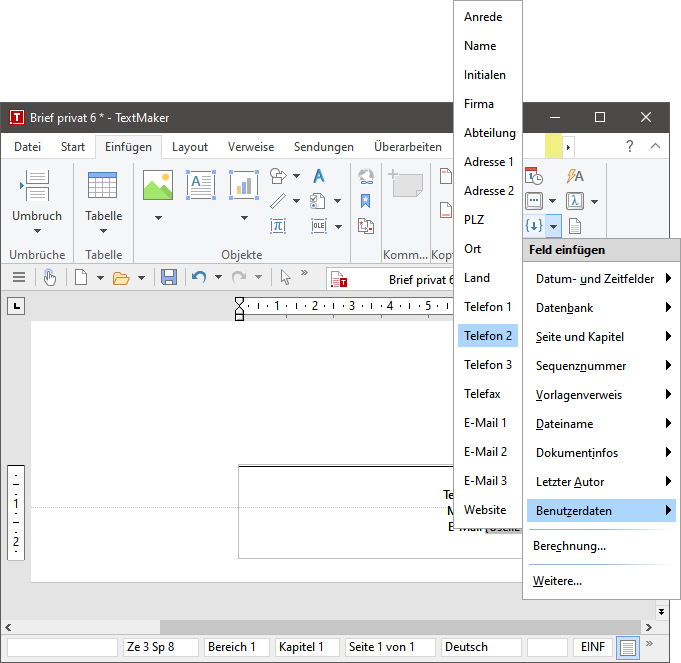Click the Seite 1 von 1 status field
The image size is (681, 663).
390,647
